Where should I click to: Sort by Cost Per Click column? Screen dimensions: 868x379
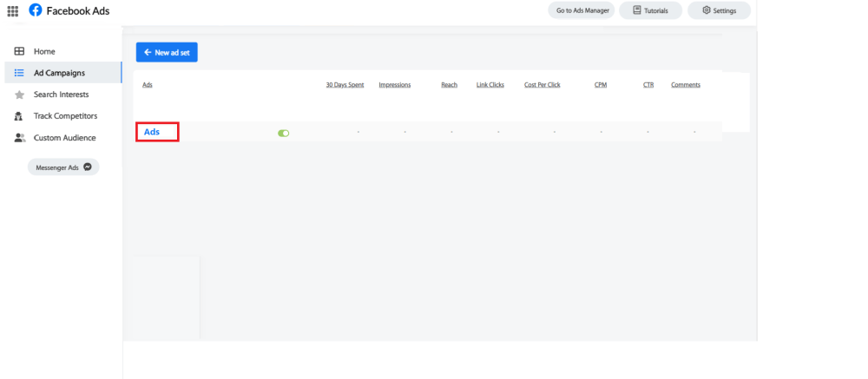point(542,85)
